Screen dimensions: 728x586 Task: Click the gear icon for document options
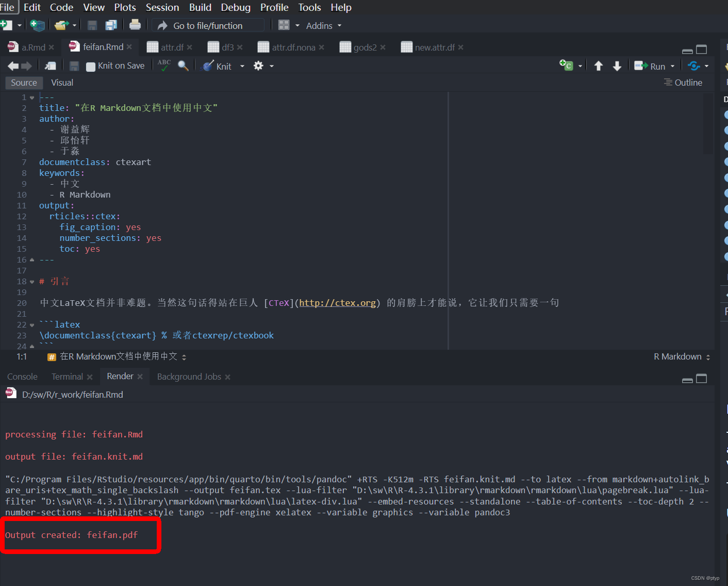click(x=258, y=66)
